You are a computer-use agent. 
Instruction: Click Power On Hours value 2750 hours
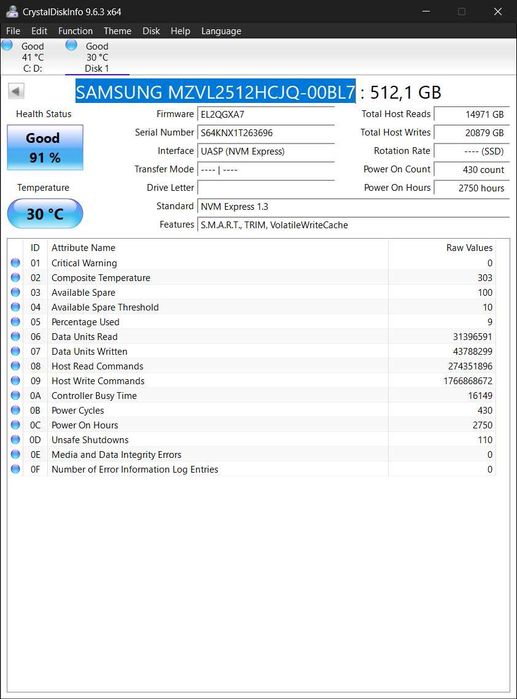(x=472, y=188)
